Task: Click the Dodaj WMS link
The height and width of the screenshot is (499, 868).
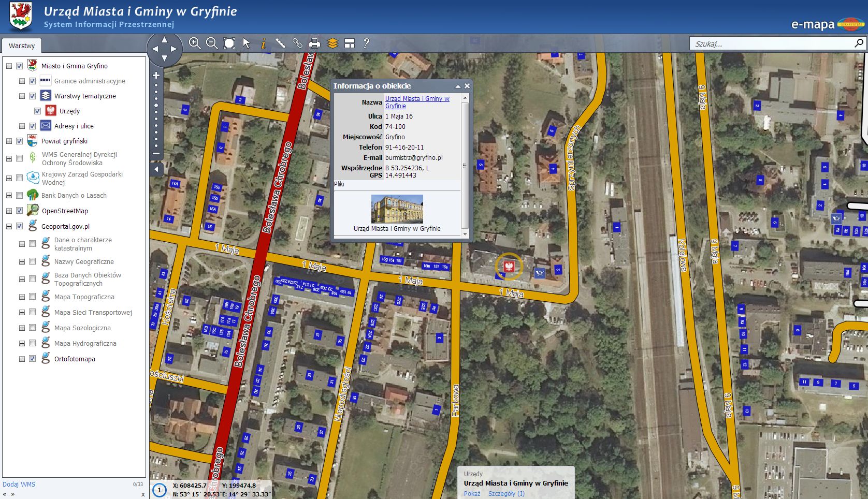Action: click(x=19, y=484)
